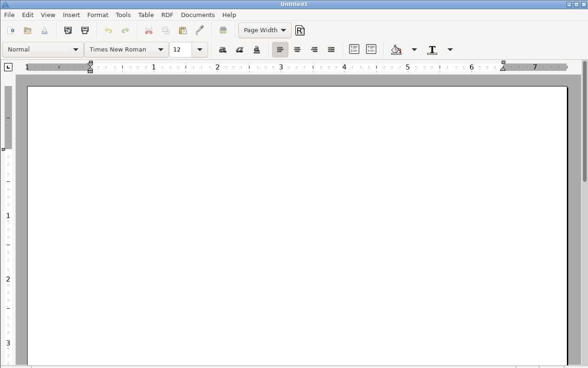Click the Spell Check icon
This screenshot has width=588, height=368.
pyautogui.click(x=223, y=30)
